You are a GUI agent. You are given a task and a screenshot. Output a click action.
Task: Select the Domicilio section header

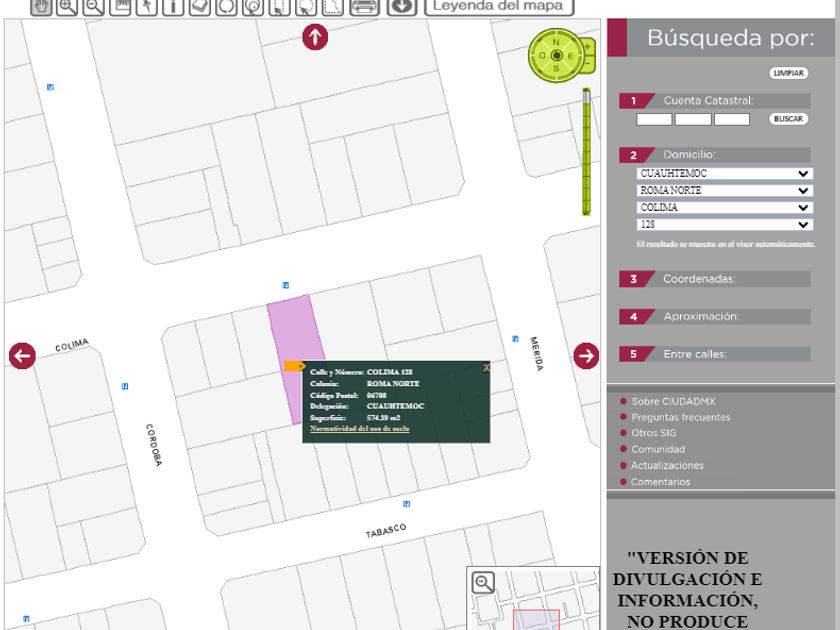point(715,155)
